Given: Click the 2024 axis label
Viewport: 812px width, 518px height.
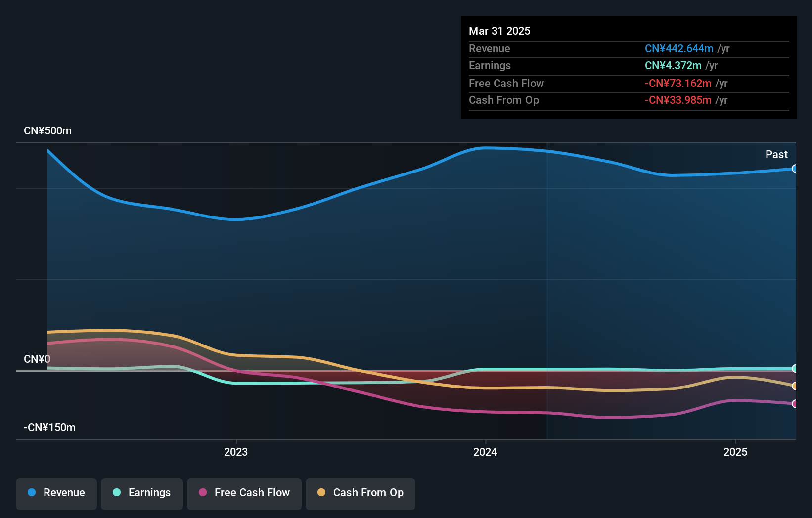Looking at the screenshot, I should [485, 452].
